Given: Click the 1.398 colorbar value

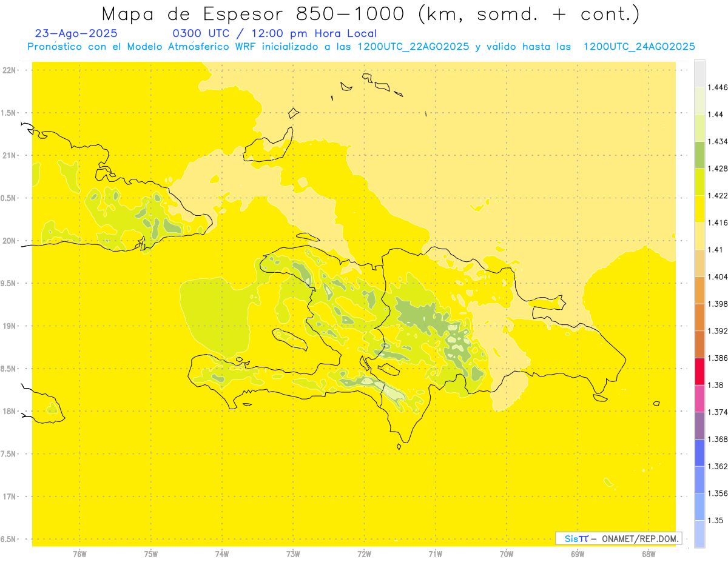Looking at the screenshot, I should (718, 303).
